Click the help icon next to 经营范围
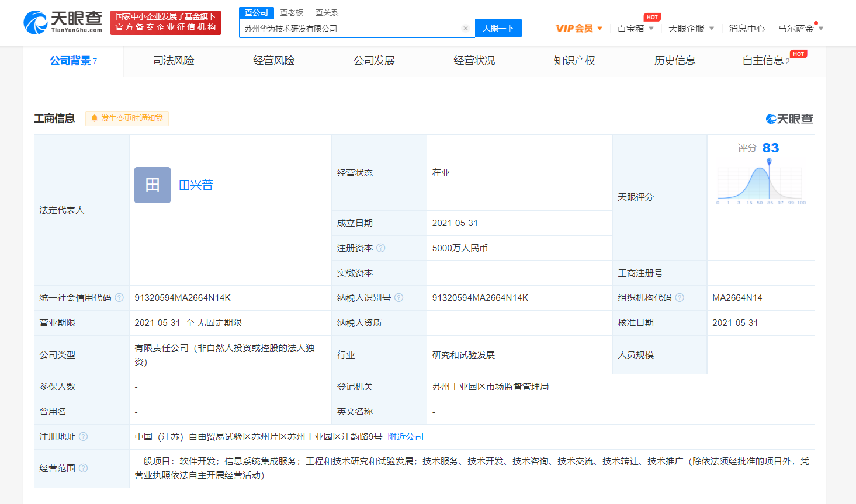The width and height of the screenshot is (856, 504). coord(84,468)
